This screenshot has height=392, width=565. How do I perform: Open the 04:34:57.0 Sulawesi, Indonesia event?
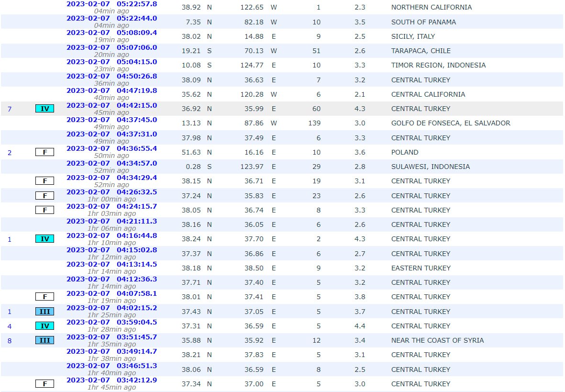pyautogui.click(x=111, y=163)
